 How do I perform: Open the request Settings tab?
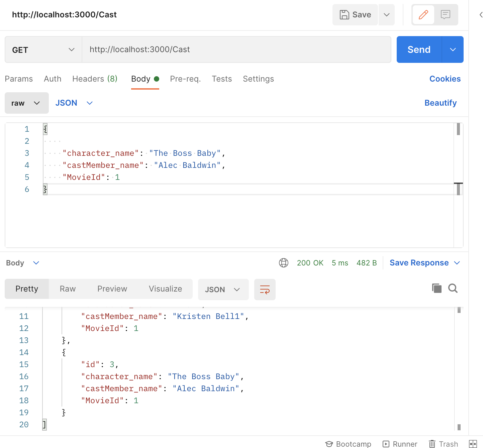[x=258, y=79]
